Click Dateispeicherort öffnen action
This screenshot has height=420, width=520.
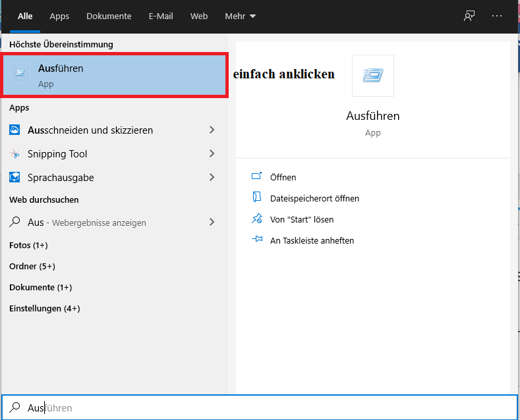pos(314,198)
